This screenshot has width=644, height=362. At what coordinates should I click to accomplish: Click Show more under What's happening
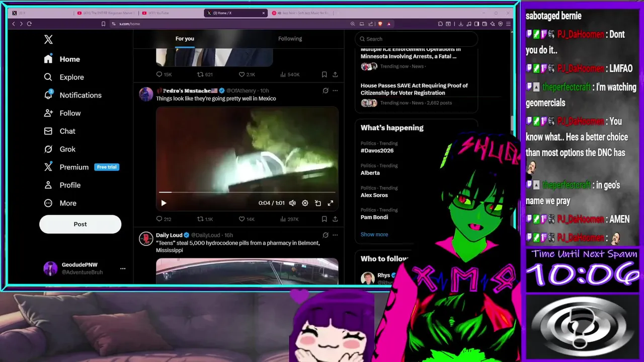(374, 234)
